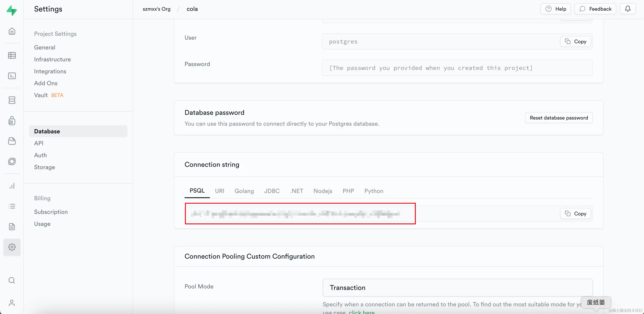
Task: Open General project settings
Action: (x=45, y=47)
